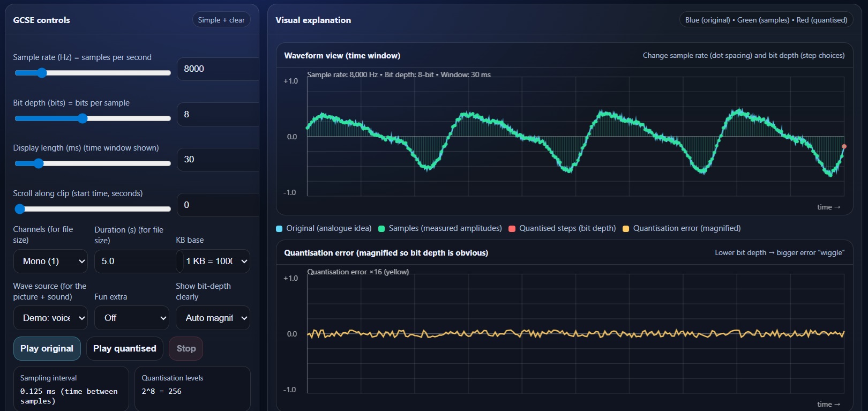
Task: Click the Visual explanation panel title
Action: [313, 20]
